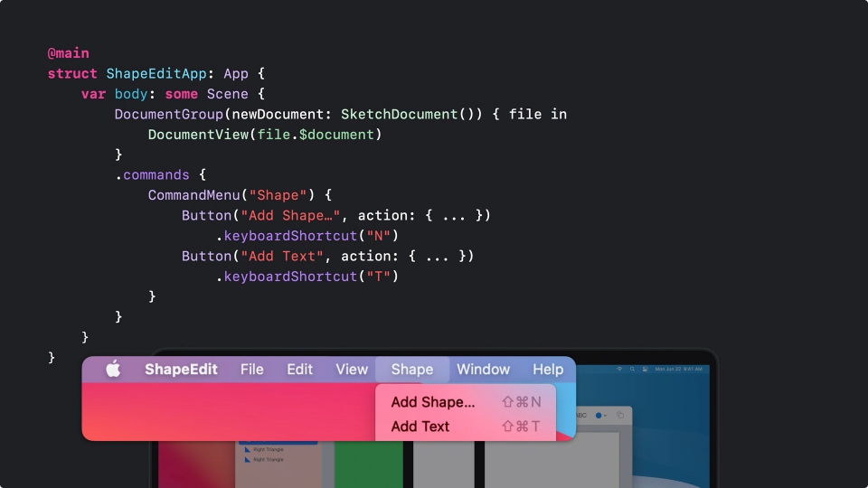Close the highlighted Shape menu

[412, 369]
